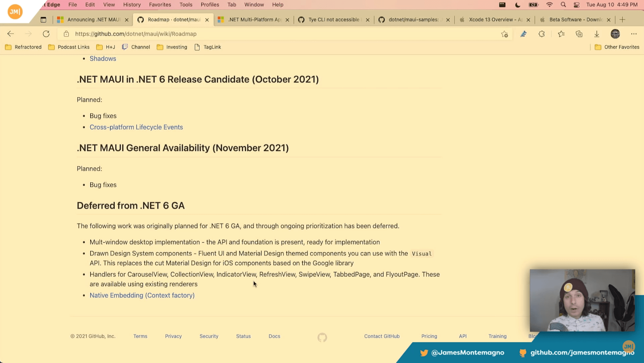Open Native Embedding (Context factory) link
This screenshot has height=363, width=644.
(142, 296)
